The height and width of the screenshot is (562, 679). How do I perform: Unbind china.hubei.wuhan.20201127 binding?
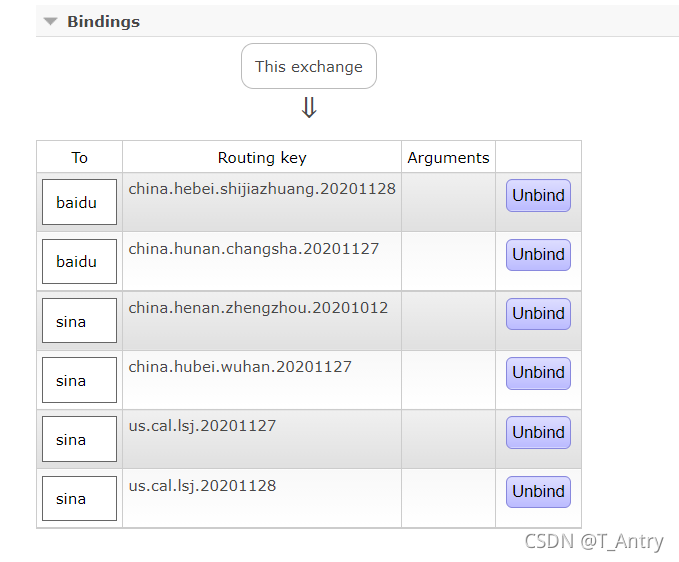[538, 373]
